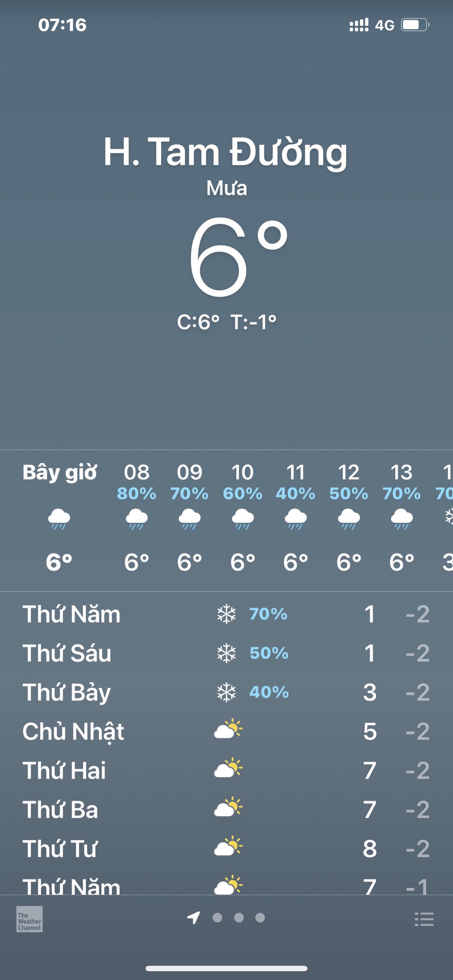Image resolution: width=453 pixels, height=980 pixels.
Task: Open The Weather Channel logo link
Action: [29, 919]
